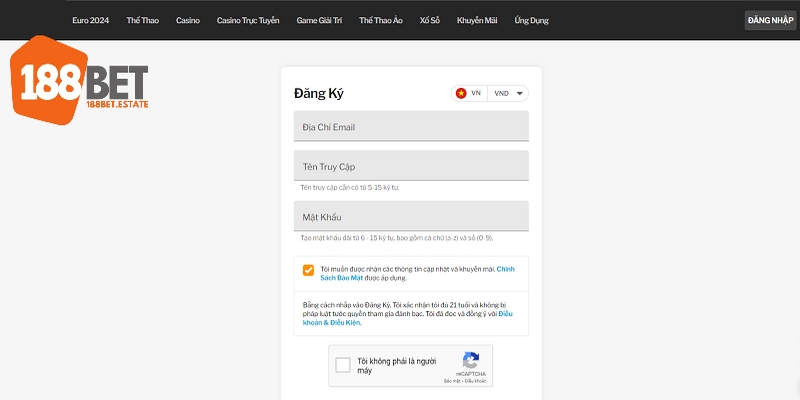Click the Vietnam flag icon
Image resolution: width=800 pixels, height=400 pixels.
tap(461, 93)
